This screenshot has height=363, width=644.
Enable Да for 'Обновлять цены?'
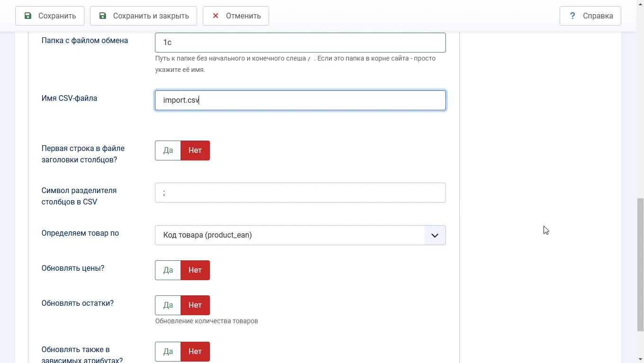click(168, 270)
